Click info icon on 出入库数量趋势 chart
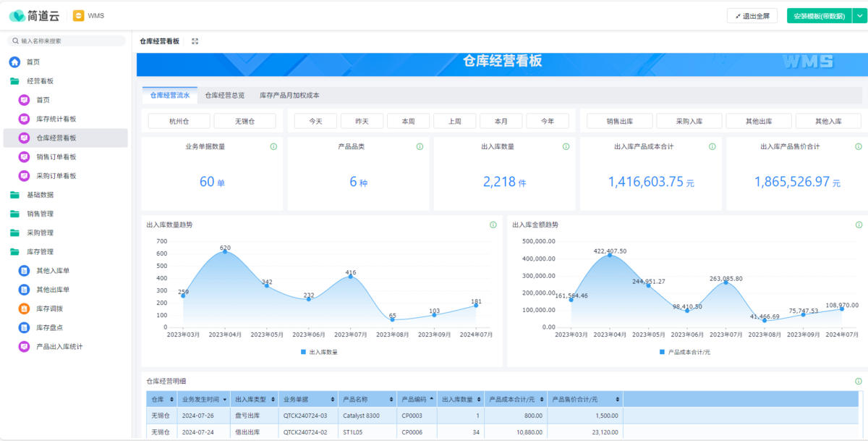The height and width of the screenshot is (441, 868). coord(493,224)
